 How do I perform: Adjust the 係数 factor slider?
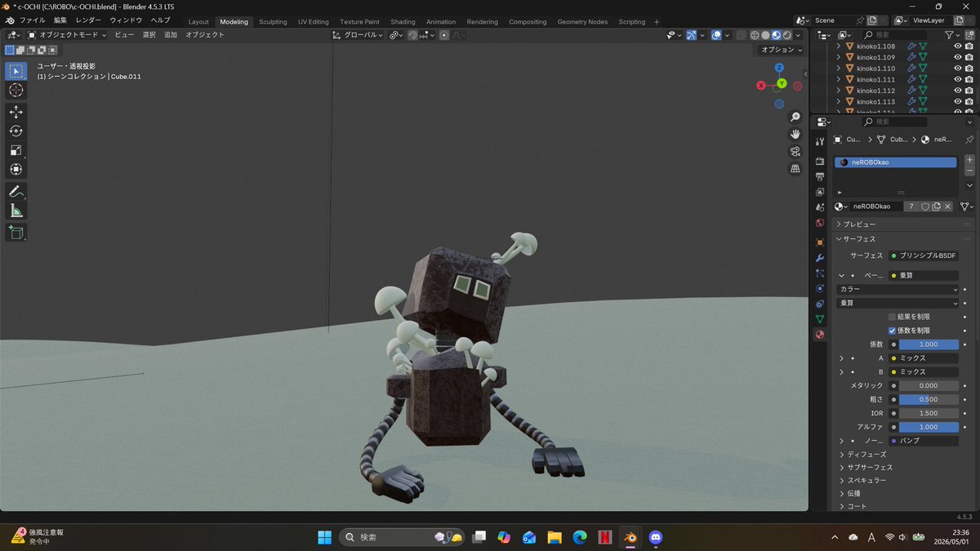(x=929, y=344)
